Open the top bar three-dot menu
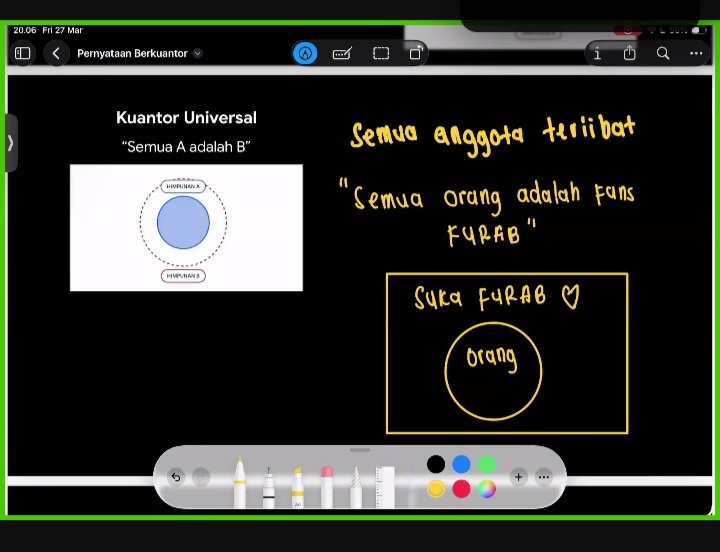 pyautogui.click(x=696, y=53)
